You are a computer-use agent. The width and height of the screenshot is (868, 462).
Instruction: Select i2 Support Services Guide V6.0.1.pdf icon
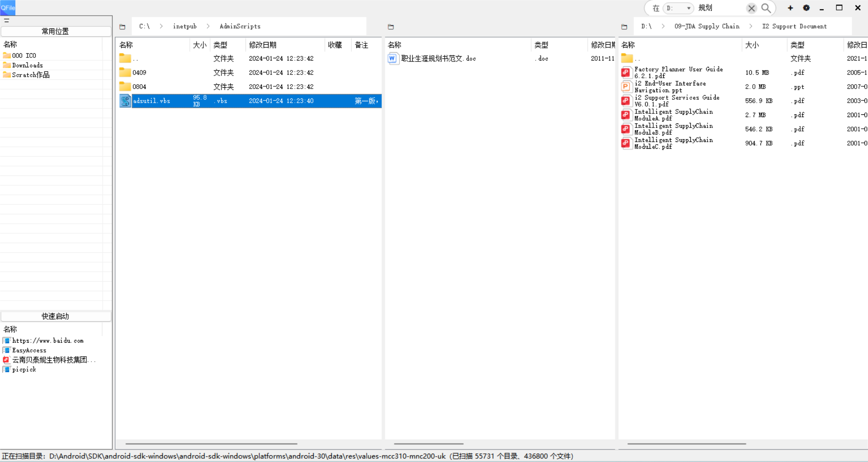tap(626, 101)
